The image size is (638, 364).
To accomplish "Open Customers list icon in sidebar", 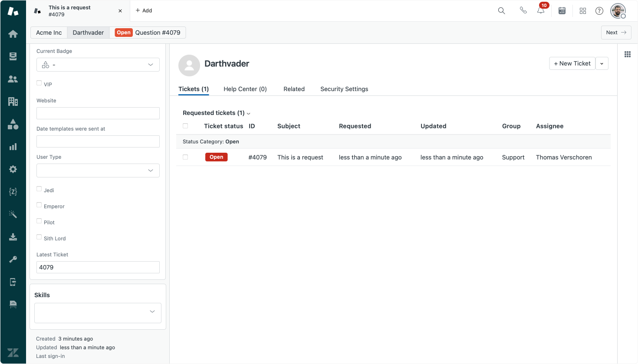I will (13, 79).
